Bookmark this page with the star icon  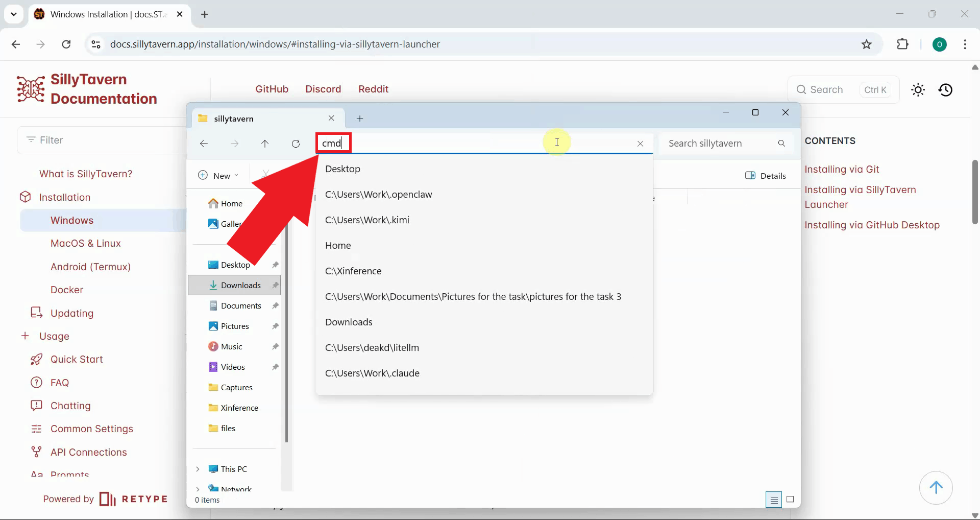click(867, 44)
